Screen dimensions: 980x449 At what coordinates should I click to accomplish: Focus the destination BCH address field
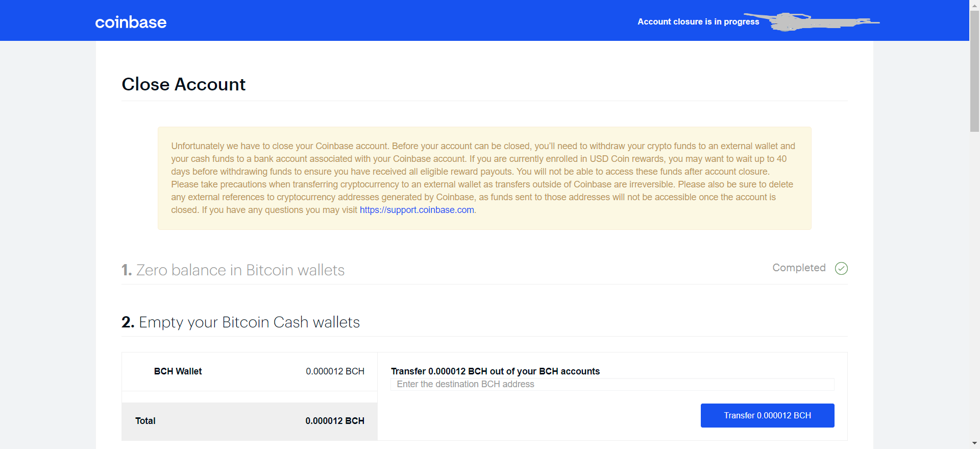pos(612,384)
